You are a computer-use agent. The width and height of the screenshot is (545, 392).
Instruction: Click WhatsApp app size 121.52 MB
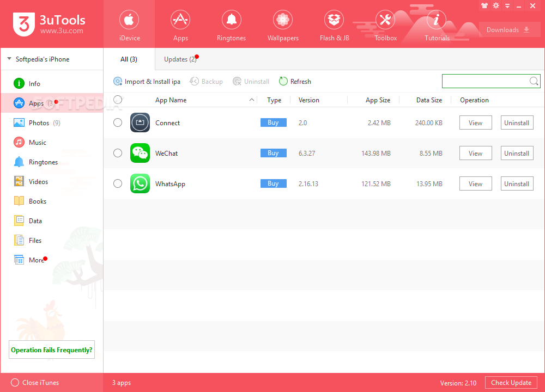tap(376, 183)
